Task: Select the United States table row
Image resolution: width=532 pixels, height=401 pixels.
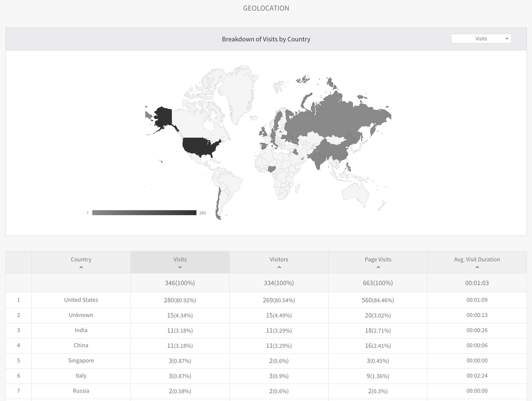Action: pos(81,300)
